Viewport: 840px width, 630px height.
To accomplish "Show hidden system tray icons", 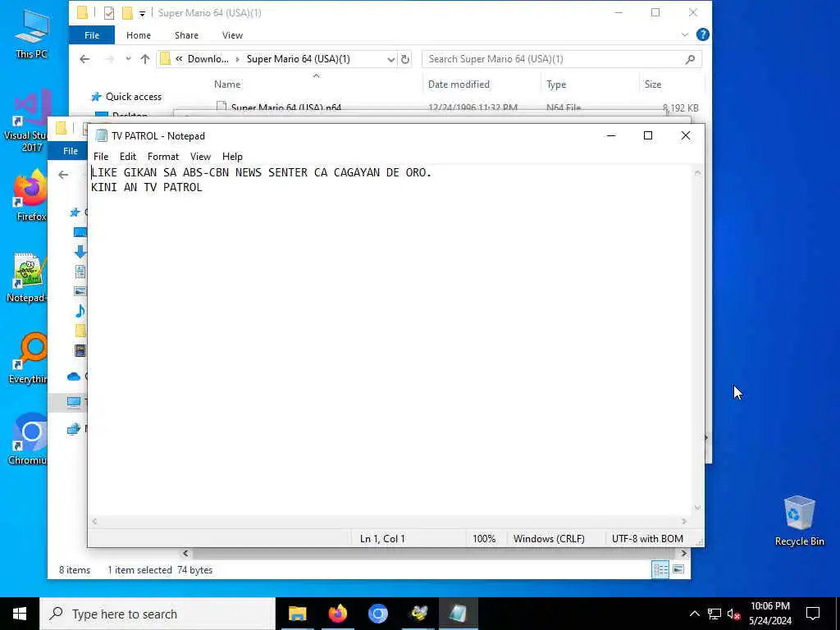I will pyautogui.click(x=694, y=614).
